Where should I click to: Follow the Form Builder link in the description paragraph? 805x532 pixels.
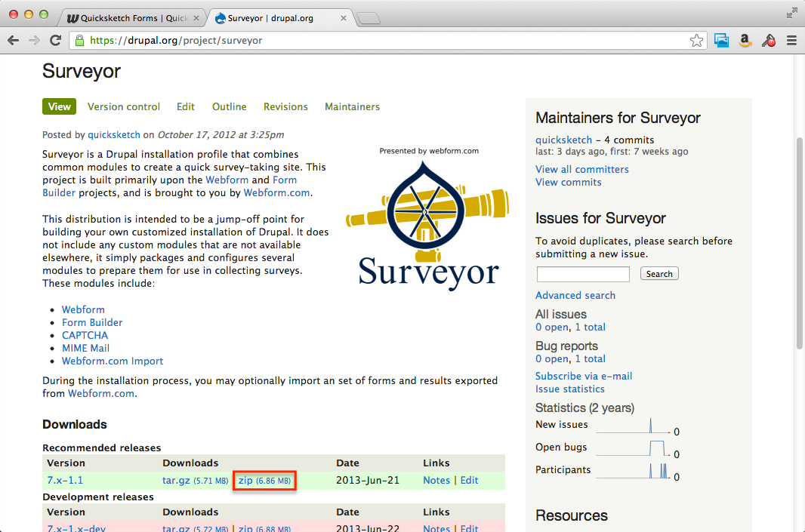(x=169, y=186)
